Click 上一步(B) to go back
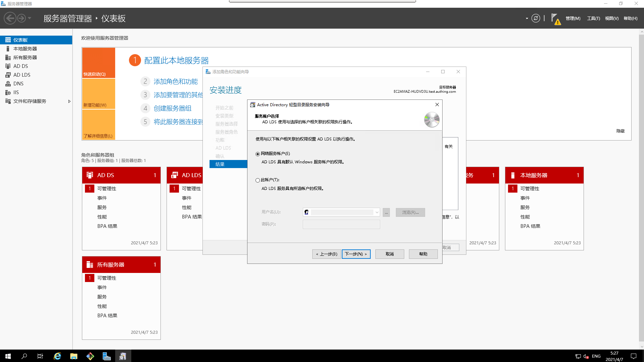644x362 pixels. 326,254
